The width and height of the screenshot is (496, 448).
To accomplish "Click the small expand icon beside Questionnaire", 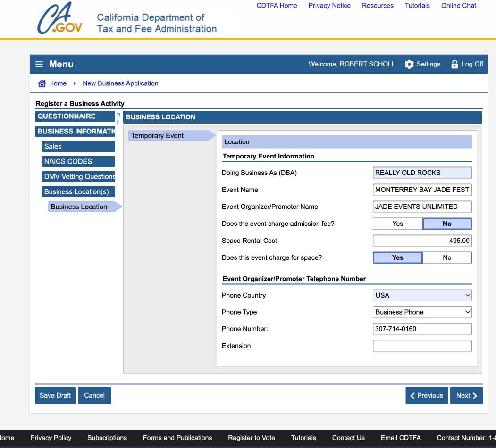I will tap(118, 115).
